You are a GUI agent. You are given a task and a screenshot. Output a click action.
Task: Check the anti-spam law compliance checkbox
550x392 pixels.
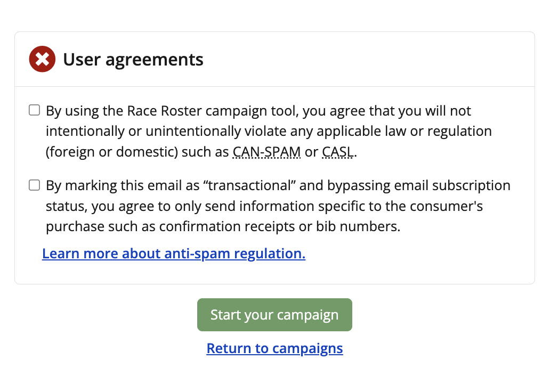pyautogui.click(x=35, y=111)
